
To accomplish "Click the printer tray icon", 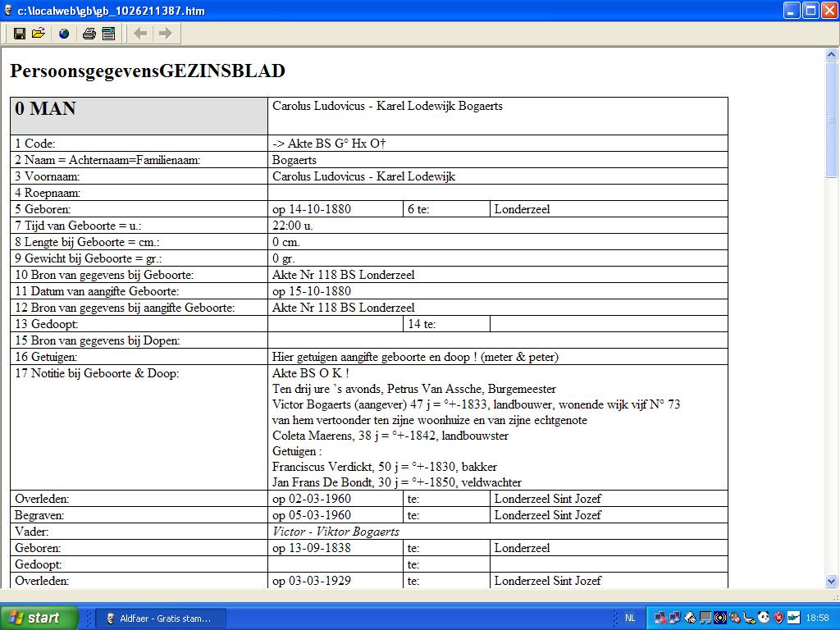I will pos(691,619).
